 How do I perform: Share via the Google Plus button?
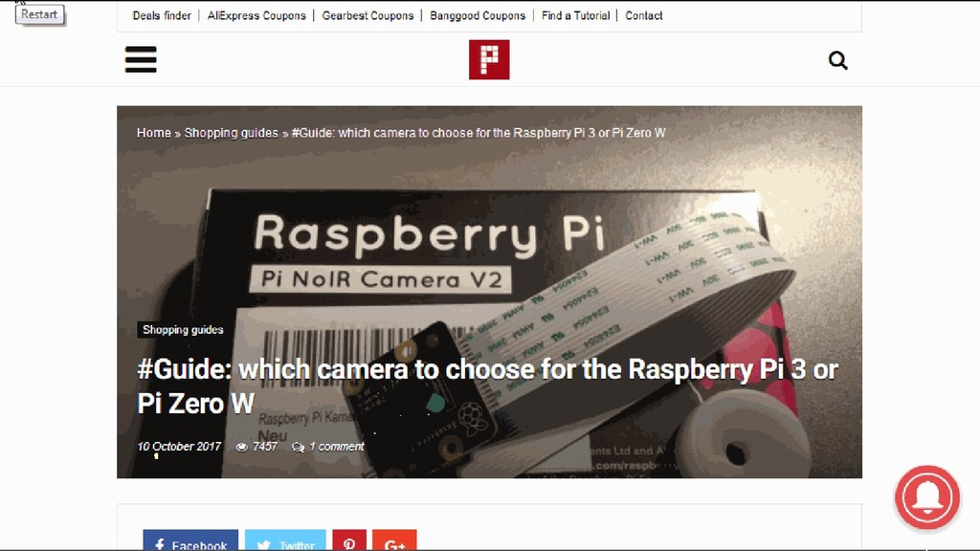click(x=394, y=540)
